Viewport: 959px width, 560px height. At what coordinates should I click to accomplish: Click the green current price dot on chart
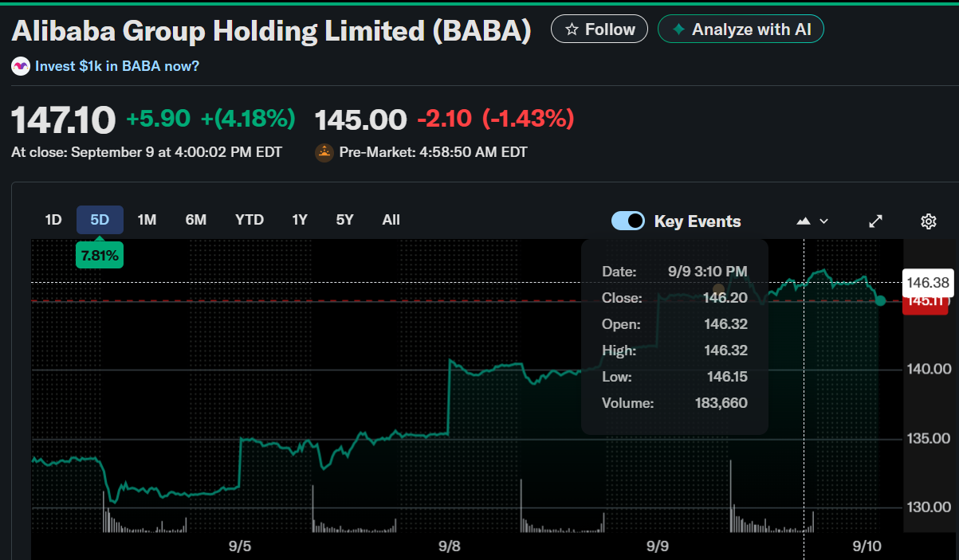(x=880, y=300)
